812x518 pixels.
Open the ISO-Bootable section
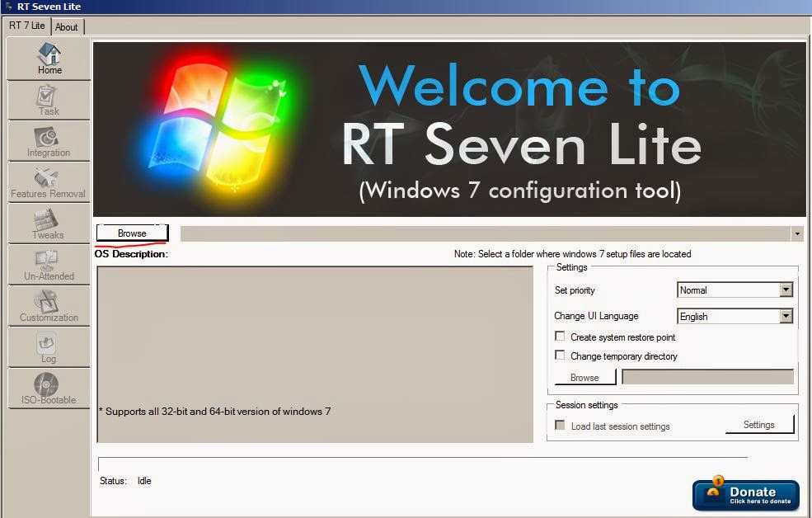49,388
